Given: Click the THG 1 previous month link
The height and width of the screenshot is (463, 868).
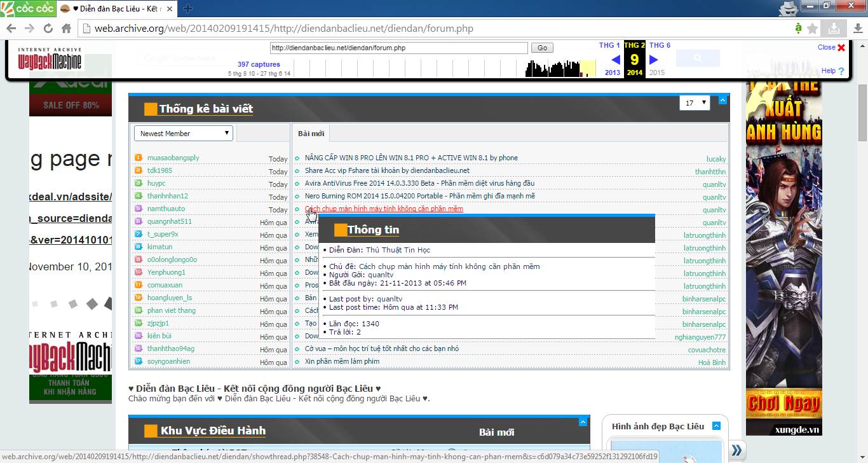Looking at the screenshot, I should pos(609,45).
